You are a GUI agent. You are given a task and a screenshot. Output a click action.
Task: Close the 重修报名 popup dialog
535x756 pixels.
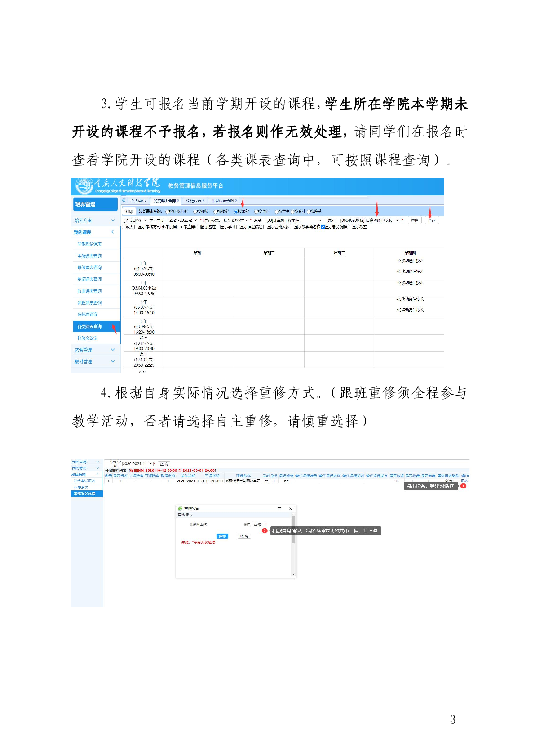click(x=290, y=509)
